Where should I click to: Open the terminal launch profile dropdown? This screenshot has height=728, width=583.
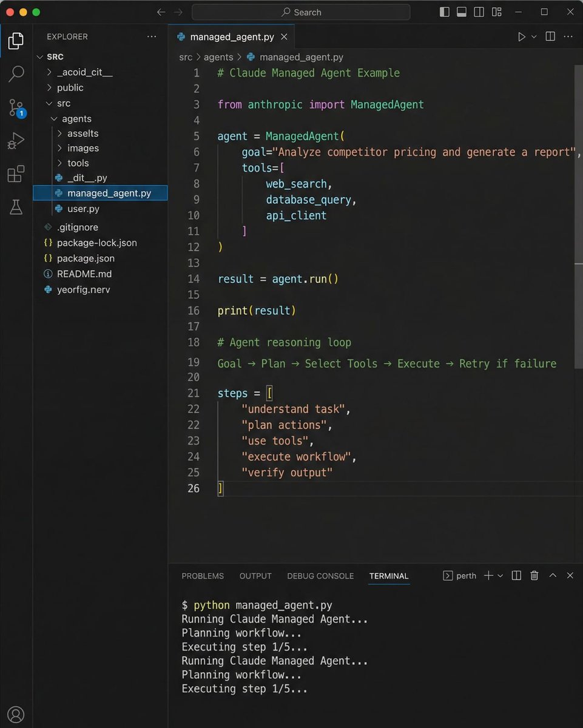[x=500, y=576]
